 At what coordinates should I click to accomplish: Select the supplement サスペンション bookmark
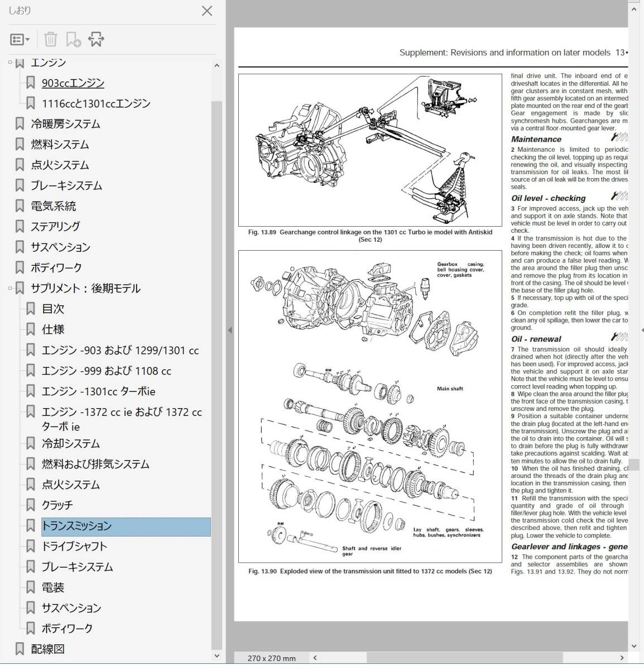coord(71,608)
